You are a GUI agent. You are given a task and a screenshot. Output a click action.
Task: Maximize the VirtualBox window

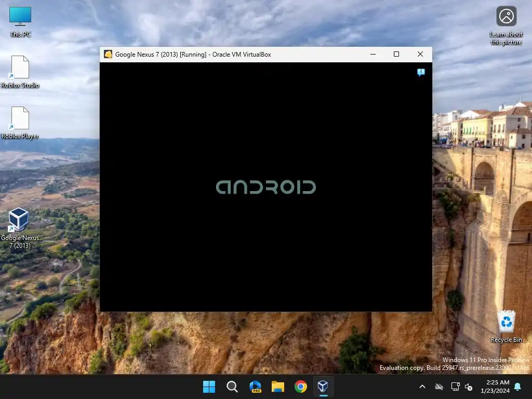tap(396, 54)
